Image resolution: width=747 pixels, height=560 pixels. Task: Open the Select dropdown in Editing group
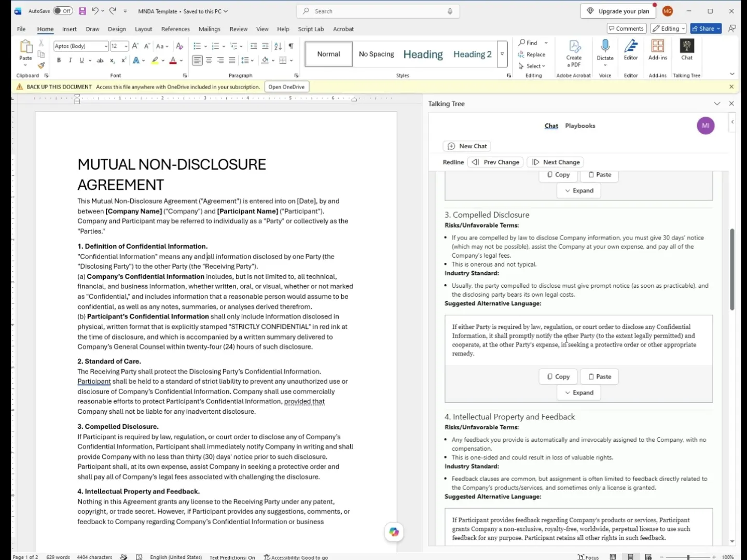pos(532,66)
